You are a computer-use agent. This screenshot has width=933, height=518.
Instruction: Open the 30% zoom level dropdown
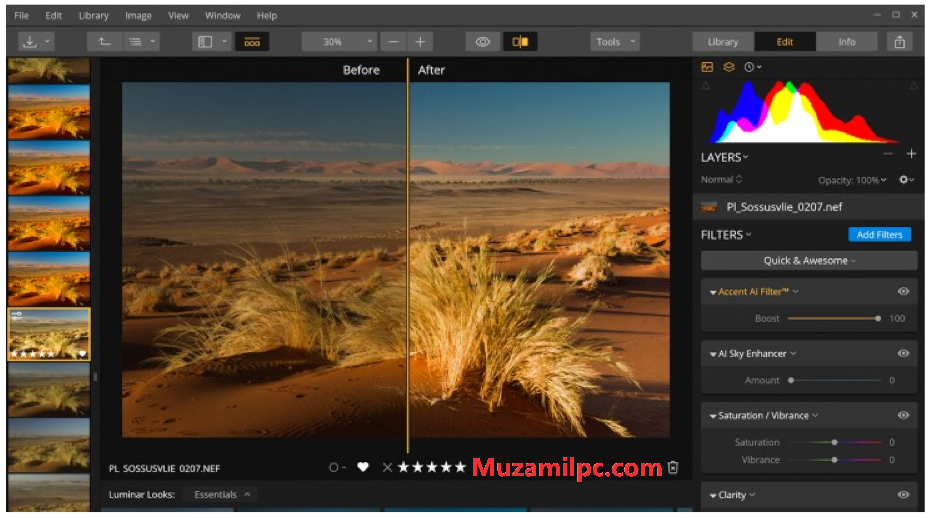[x=339, y=42]
